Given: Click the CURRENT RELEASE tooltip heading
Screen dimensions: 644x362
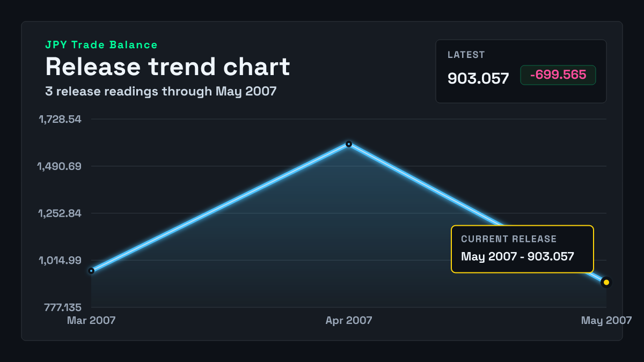Looking at the screenshot, I should pyautogui.click(x=509, y=239).
